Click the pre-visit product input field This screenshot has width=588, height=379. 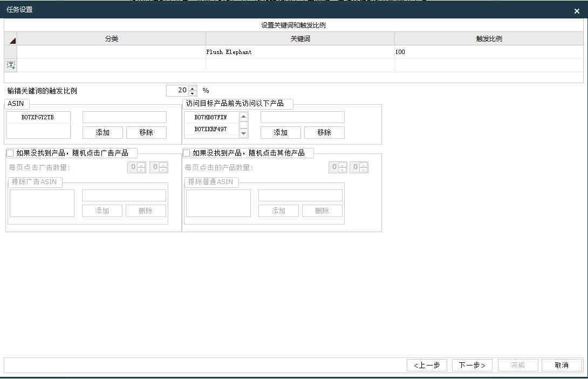302,117
